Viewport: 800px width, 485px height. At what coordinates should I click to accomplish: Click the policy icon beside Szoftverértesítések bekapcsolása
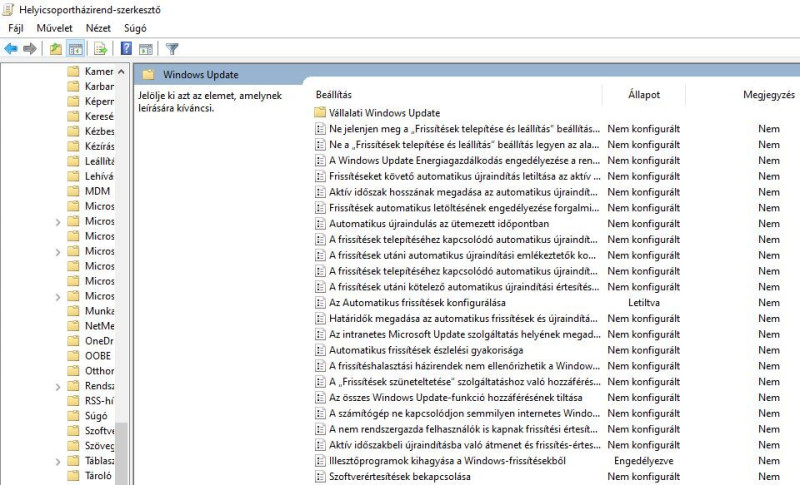pyautogui.click(x=320, y=476)
